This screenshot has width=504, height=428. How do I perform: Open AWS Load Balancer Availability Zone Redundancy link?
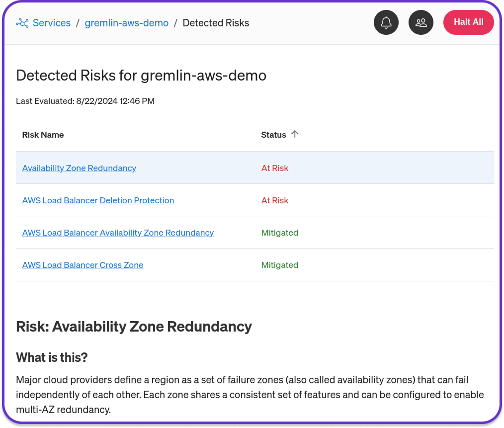click(x=118, y=233)
